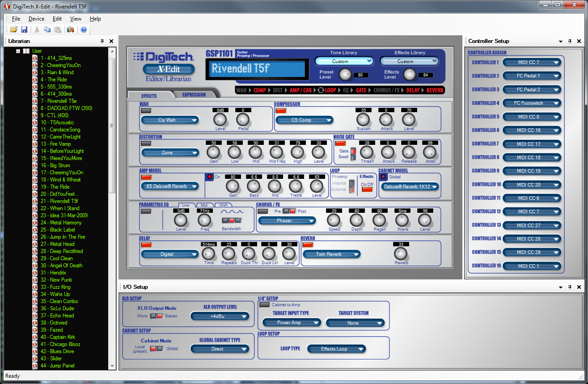This screenshot has width=588, height=384.
Task: Toggle the XLR Mono/Stereo output switch
Action: pos(157,316)
